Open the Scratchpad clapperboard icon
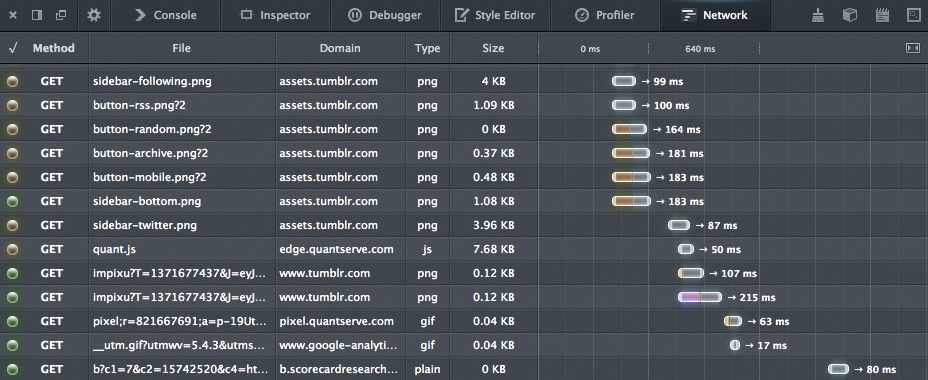The width and height of the screenshot is (928, 380). click(x=882, y=15)
